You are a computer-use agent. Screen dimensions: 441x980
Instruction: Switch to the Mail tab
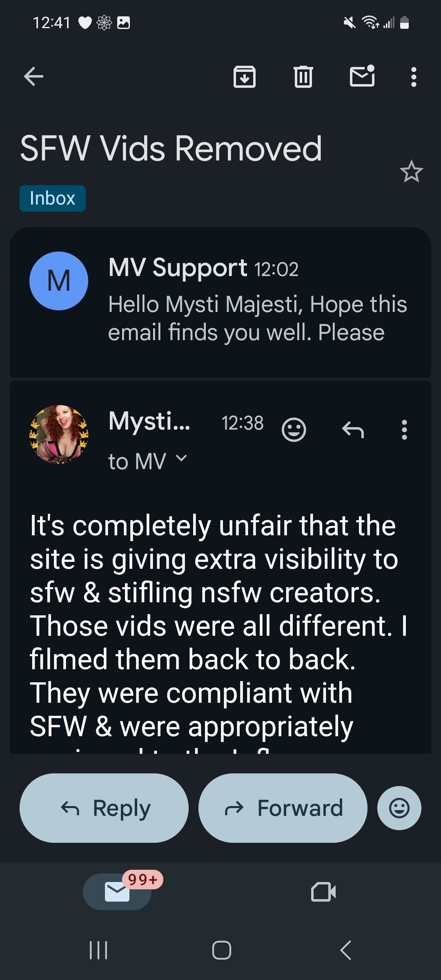pos(117,892)
